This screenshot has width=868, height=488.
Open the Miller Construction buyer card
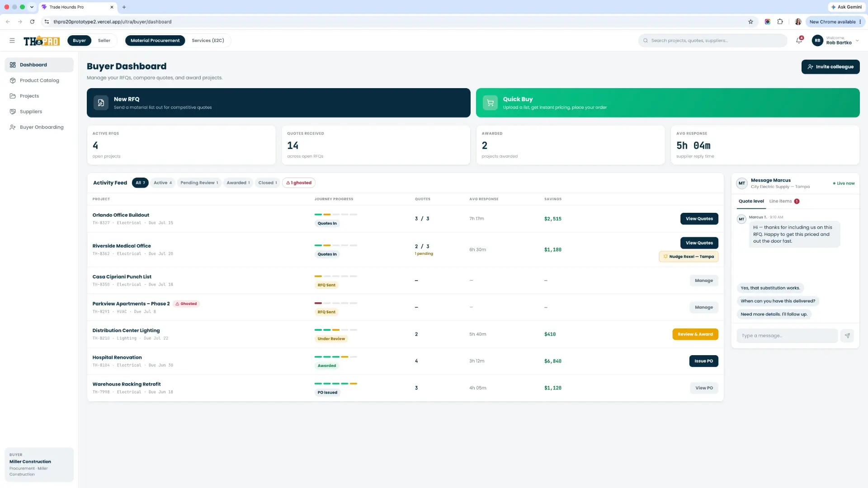(x=39, y=465)
